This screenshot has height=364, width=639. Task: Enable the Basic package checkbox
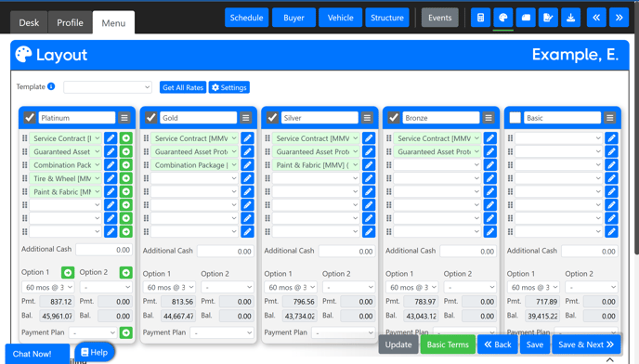click(x=515, y=118)
